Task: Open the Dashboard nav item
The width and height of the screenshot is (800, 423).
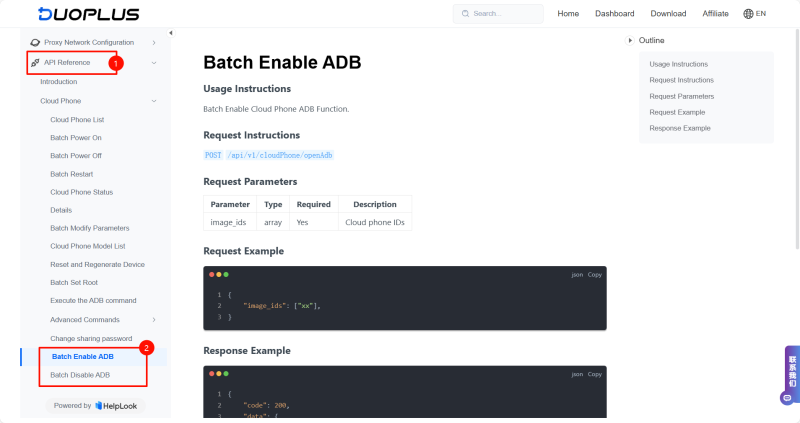Action: coord(614,14)
